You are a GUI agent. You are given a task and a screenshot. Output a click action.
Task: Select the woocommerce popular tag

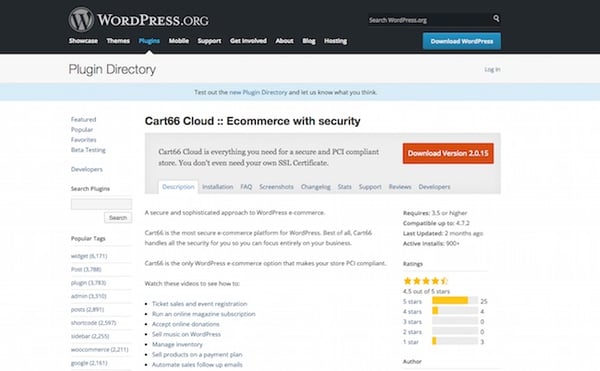click(99, 350)
